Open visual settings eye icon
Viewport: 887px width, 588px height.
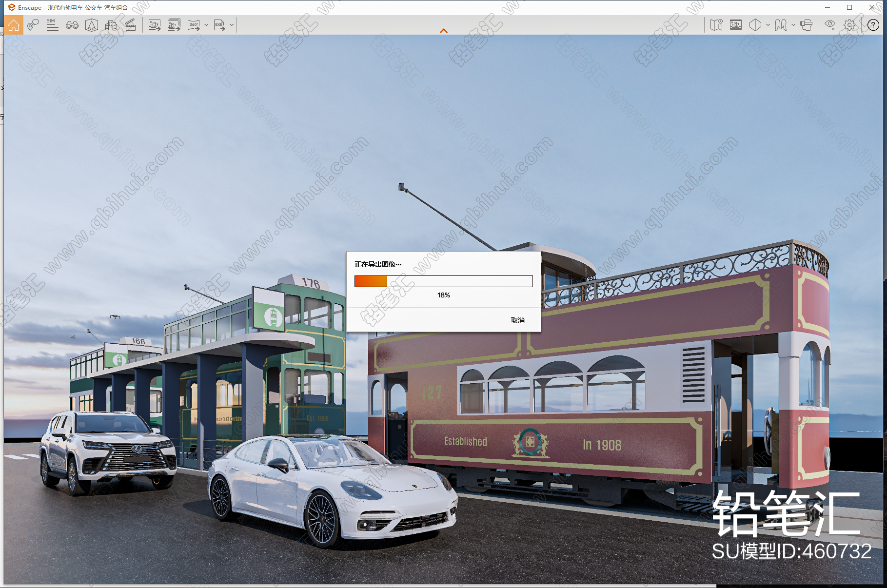pyautogui.click(x=830, y=25)
